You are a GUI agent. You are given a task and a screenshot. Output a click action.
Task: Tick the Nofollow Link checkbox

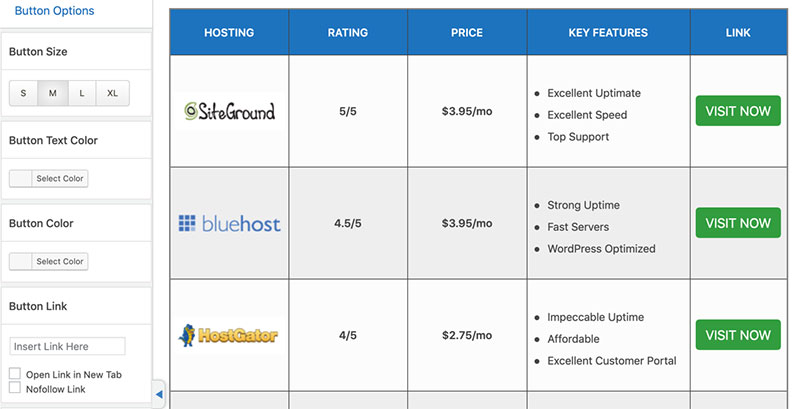(x=15, y=388)
